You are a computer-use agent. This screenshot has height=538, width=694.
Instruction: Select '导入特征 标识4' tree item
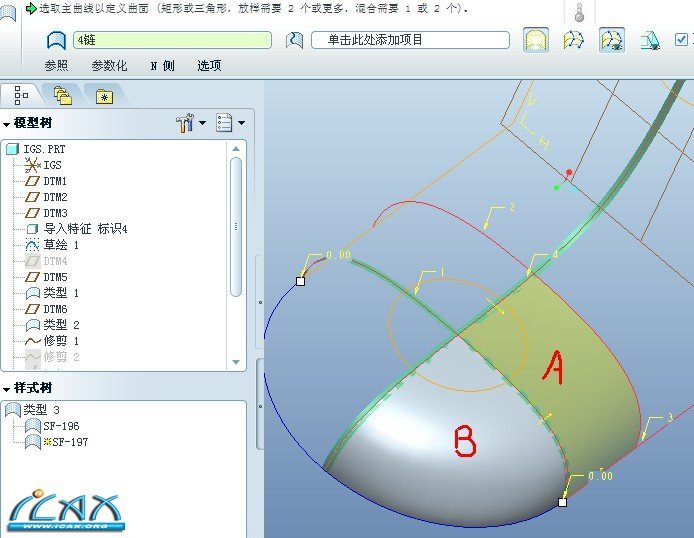[77, 229]
